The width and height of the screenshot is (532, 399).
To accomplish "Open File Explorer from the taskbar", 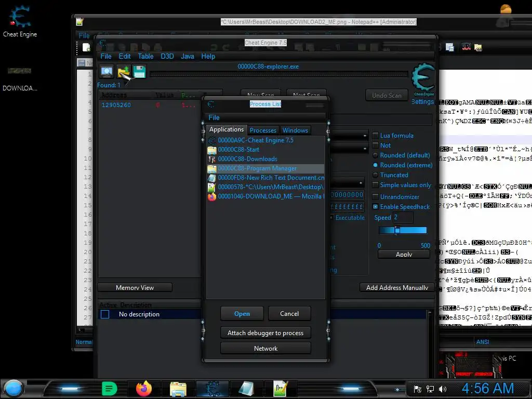I will [178, 389].
